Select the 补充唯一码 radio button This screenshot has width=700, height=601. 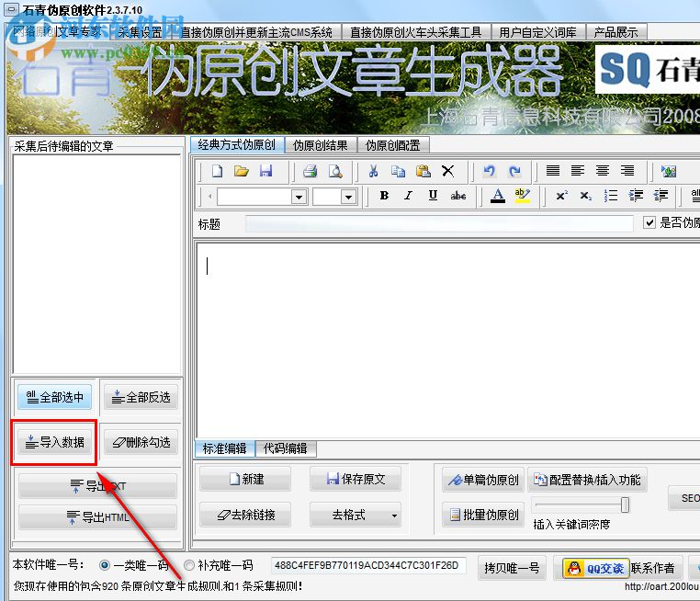[189, 565]
